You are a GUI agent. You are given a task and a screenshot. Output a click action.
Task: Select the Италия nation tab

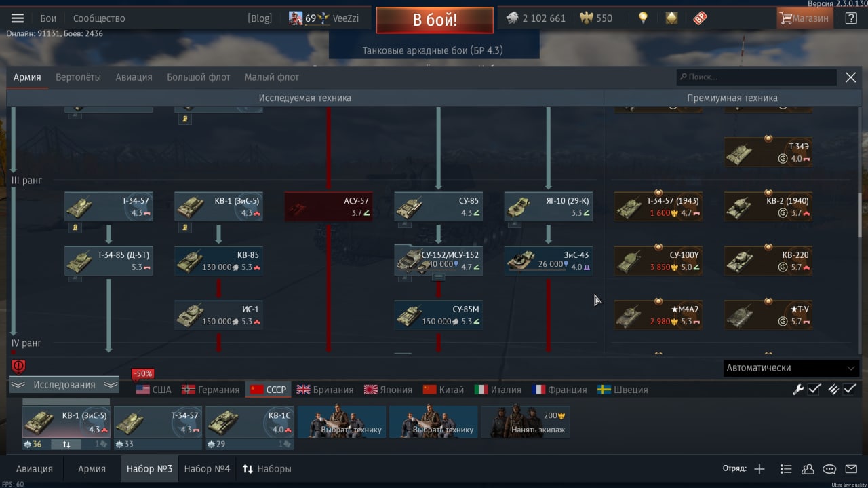[498, 390]
